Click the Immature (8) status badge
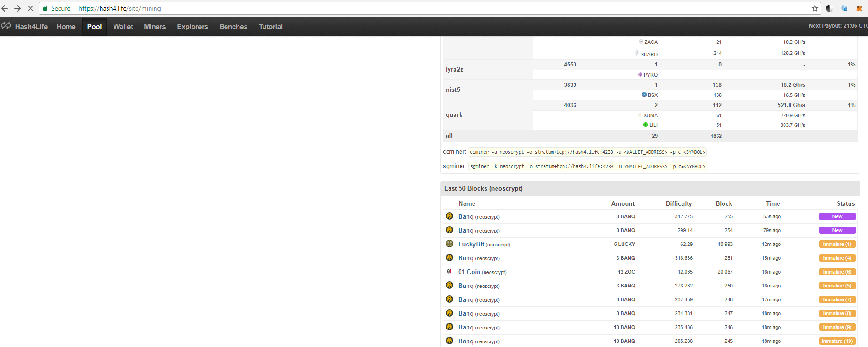 [x=837, y=313]
